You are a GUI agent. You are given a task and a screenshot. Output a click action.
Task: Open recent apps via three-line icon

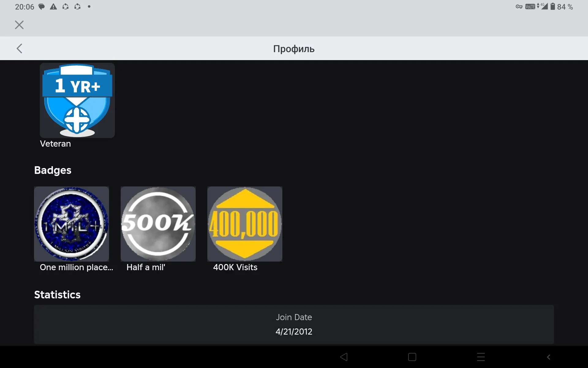tap(481, 357)
